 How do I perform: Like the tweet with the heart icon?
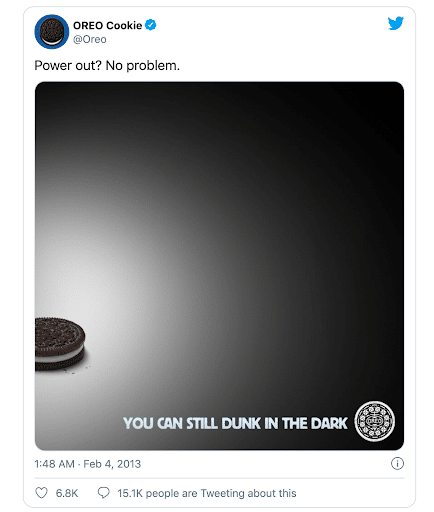(41, 493)
